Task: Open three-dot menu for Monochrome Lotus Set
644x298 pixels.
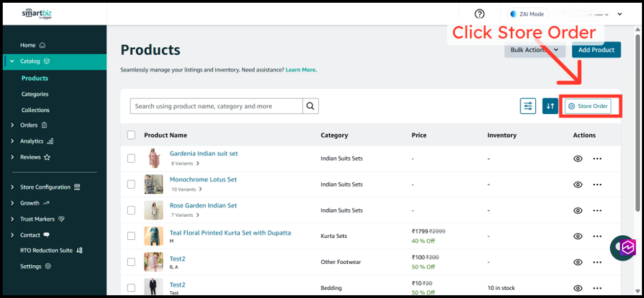Action: (598, 185)
